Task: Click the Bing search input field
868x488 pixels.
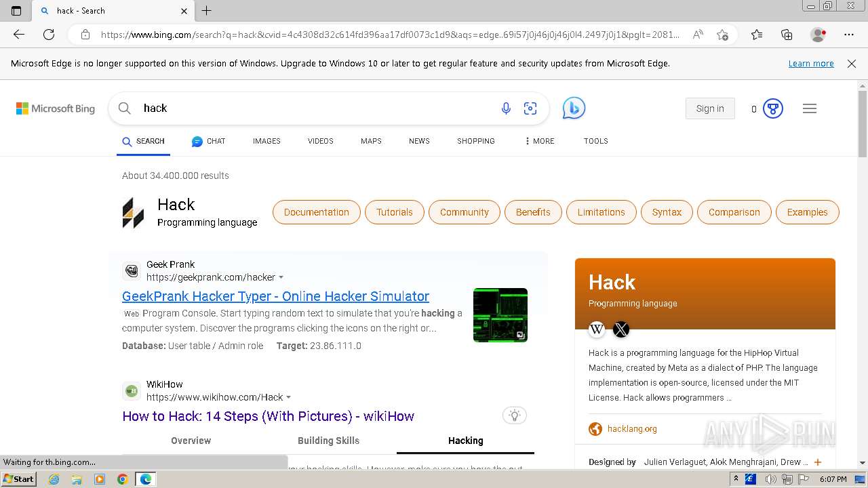Action: (x=315, y=108)
